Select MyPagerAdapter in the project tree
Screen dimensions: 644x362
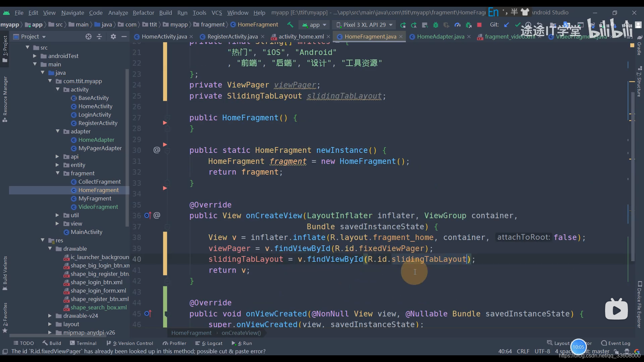click(100, 148)
